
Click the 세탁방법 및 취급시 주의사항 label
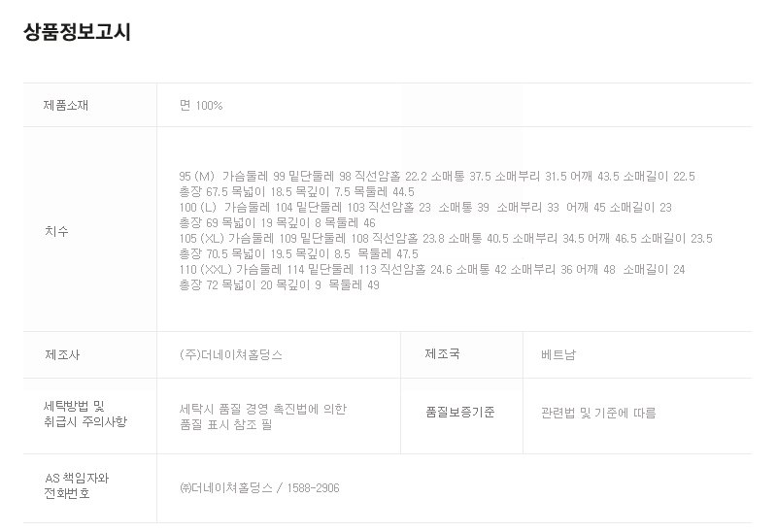point(85,413)
